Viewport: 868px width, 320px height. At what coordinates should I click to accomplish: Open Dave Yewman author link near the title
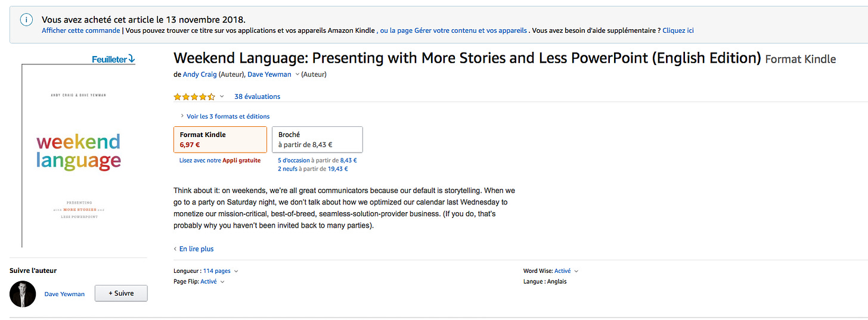point(269,74)
